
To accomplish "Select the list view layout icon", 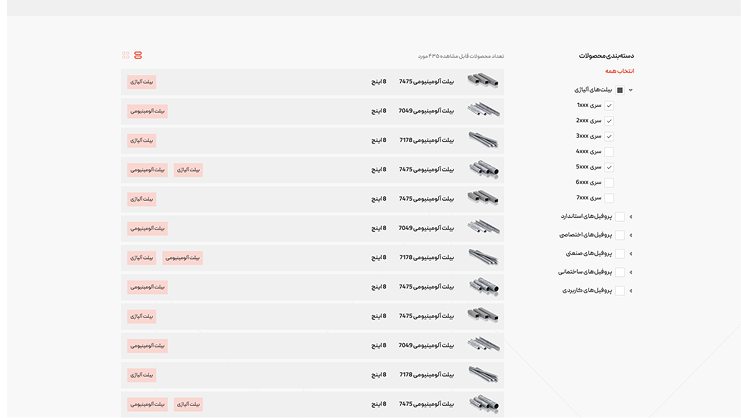I will 138,55.
